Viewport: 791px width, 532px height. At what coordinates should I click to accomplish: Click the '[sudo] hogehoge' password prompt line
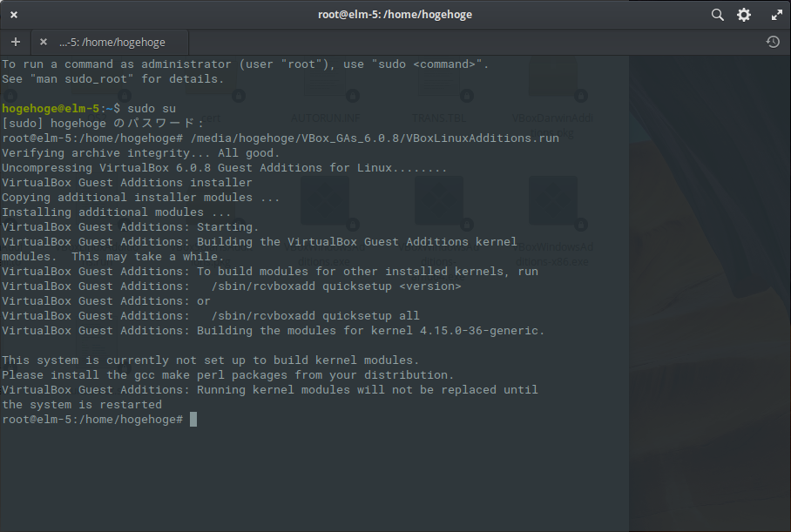coord(103,124)
